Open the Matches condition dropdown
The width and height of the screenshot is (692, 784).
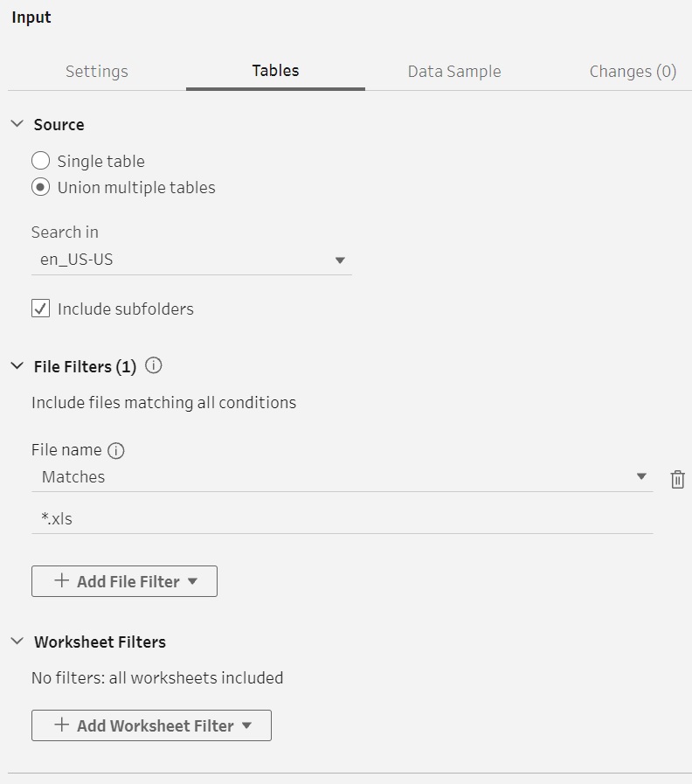[x=343, y=477]
